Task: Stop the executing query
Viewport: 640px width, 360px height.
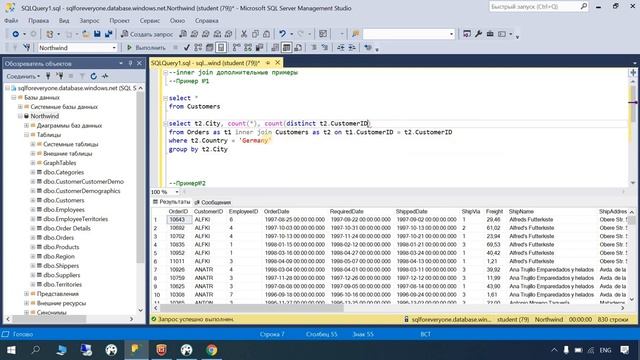Action: click(175, 48)
